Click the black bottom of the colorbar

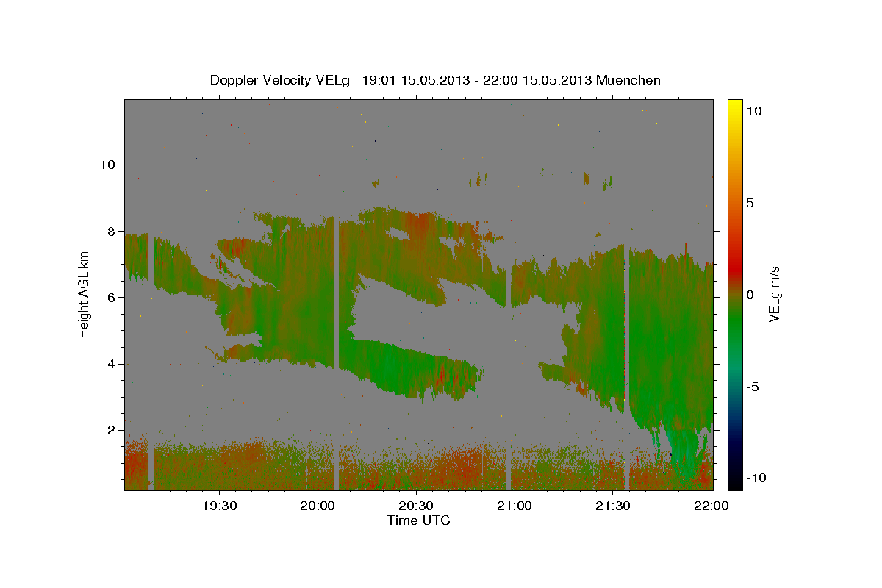click(x=734, y=481)
